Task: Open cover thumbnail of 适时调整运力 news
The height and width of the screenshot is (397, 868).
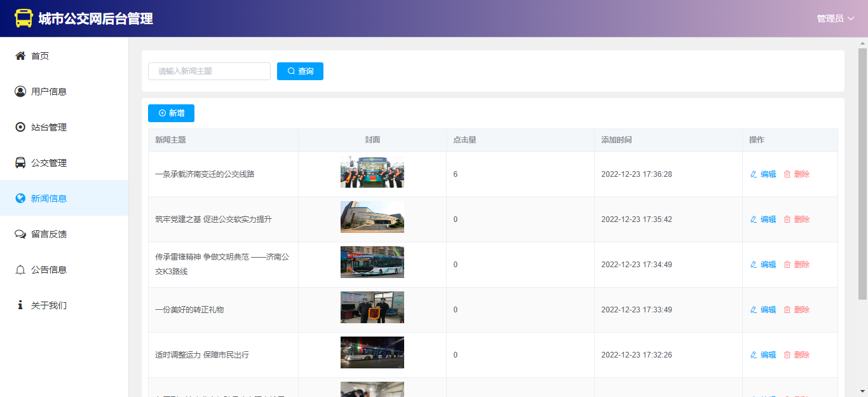Action: click(372, 352)
